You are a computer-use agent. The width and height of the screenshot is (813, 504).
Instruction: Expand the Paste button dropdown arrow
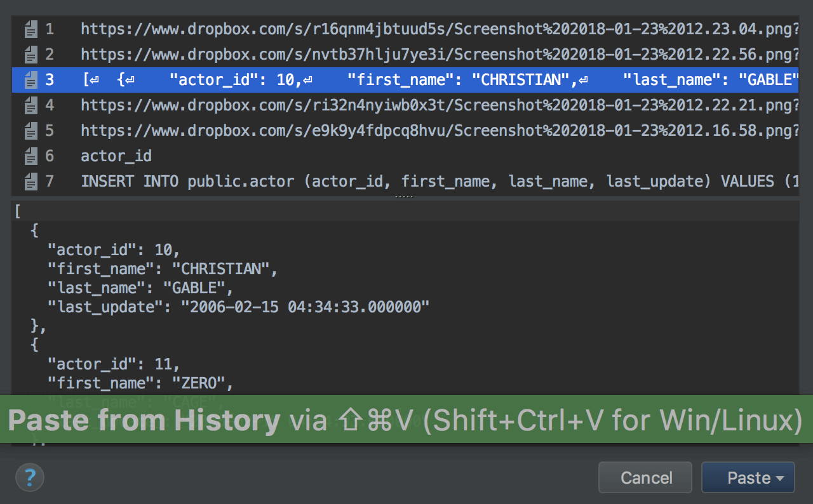click(x=780, y=478)
